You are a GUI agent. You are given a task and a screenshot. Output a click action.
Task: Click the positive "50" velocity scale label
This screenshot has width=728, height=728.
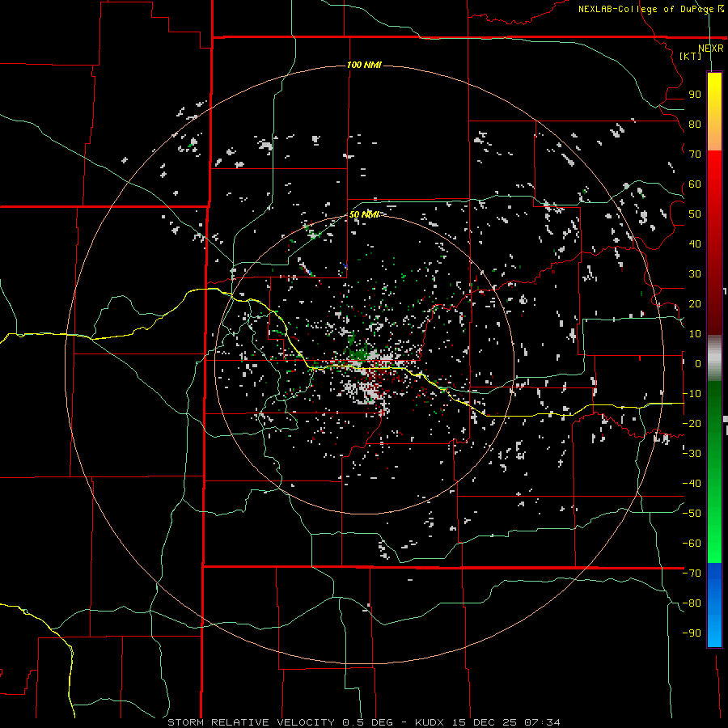(695, 214)
